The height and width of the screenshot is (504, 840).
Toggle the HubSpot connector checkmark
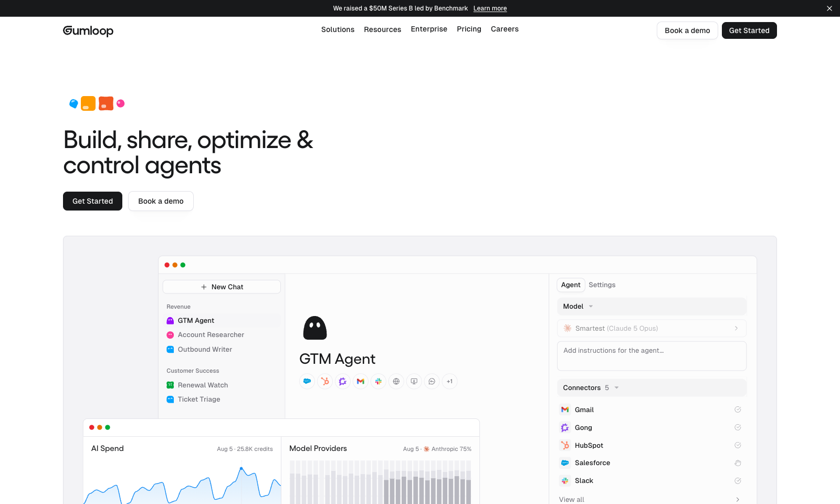click(x=738, y=445)
